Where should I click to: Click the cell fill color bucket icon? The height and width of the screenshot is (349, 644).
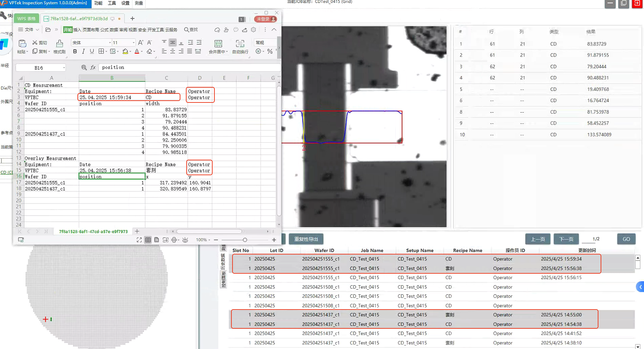[x=125, y=51]
